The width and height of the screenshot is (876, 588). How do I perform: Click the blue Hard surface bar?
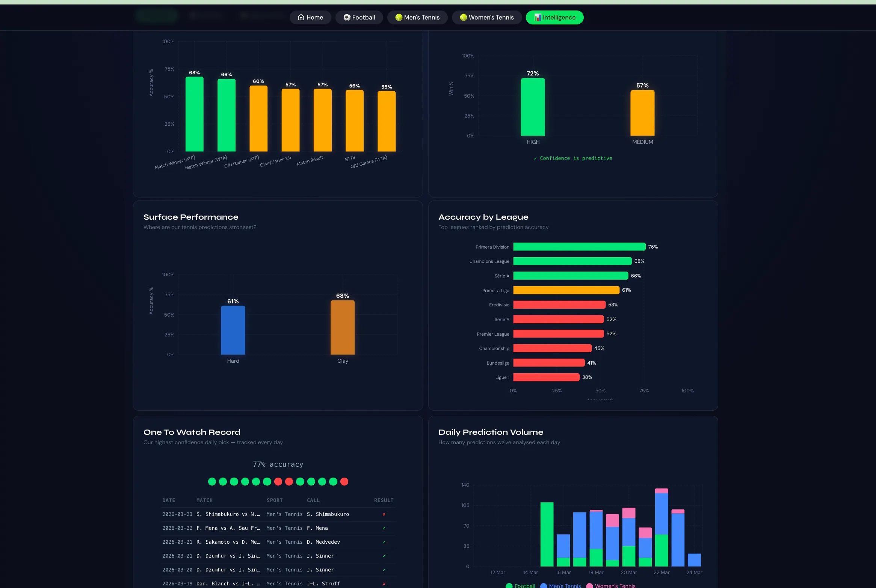click(x=233, y=330)
